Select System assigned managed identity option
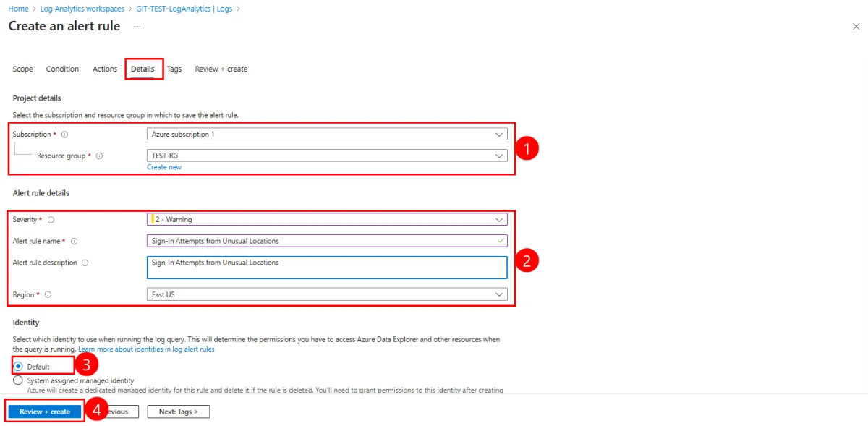The height and width of the screenshot is (426, 868). (18, 380)
